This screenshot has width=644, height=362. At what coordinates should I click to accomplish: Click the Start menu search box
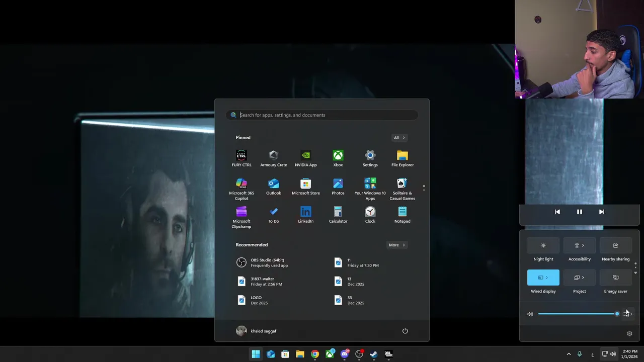coord(322,115)
